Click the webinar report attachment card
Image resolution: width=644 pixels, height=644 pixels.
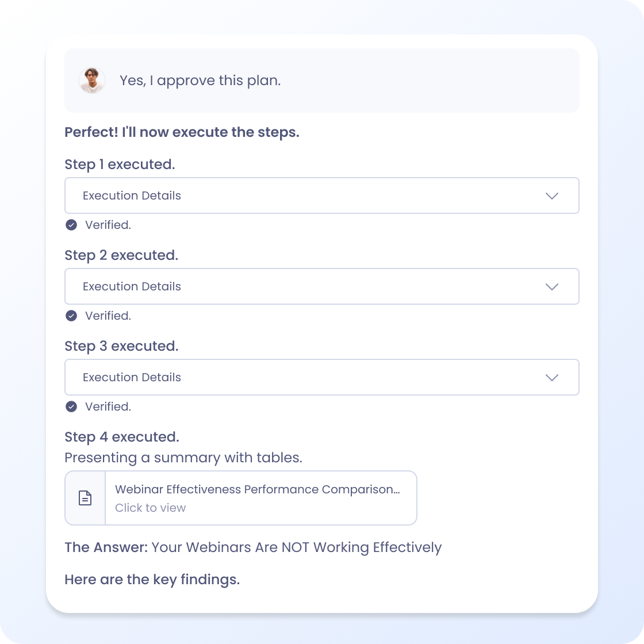point(240,498)
